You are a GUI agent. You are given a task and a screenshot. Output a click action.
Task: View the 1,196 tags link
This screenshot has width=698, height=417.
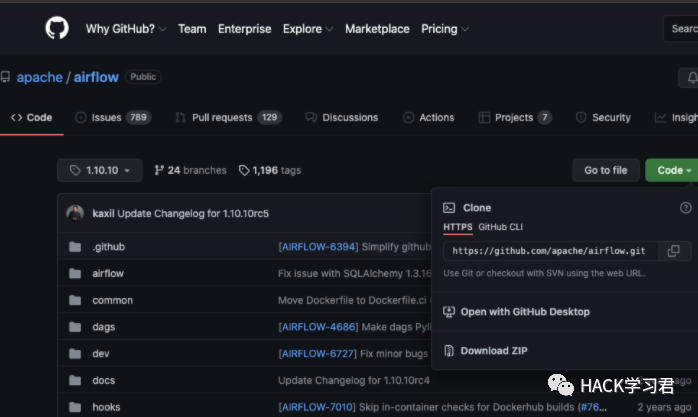pyautogui.click(x=270, y=170)
